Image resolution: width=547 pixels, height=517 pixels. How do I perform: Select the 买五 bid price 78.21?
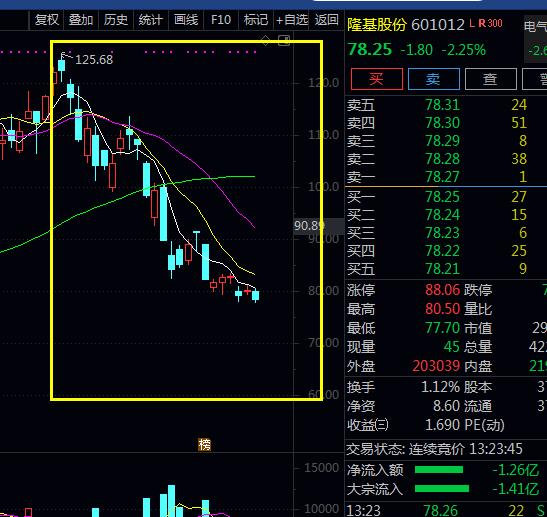pos(442,269)
